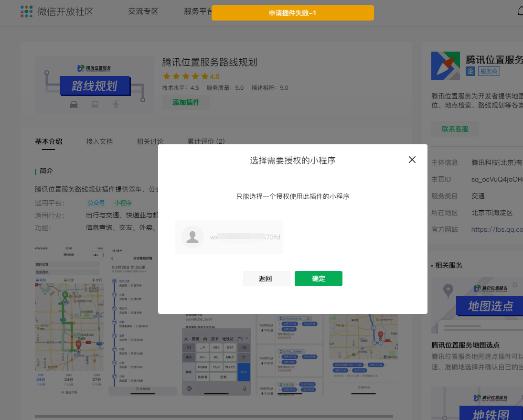Switch to the 基本介绍 tab
The image size is (523, 420).
[49, 141]
